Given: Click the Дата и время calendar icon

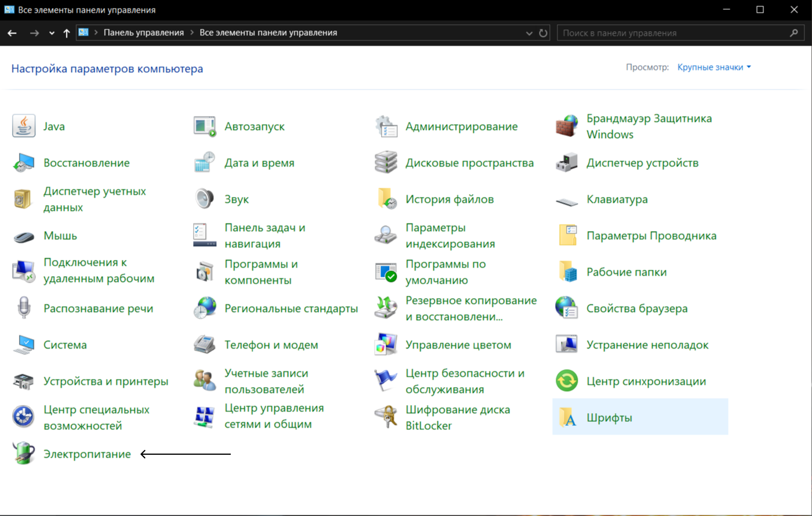Looking at the screenshot, I should [x=205, y=163].
